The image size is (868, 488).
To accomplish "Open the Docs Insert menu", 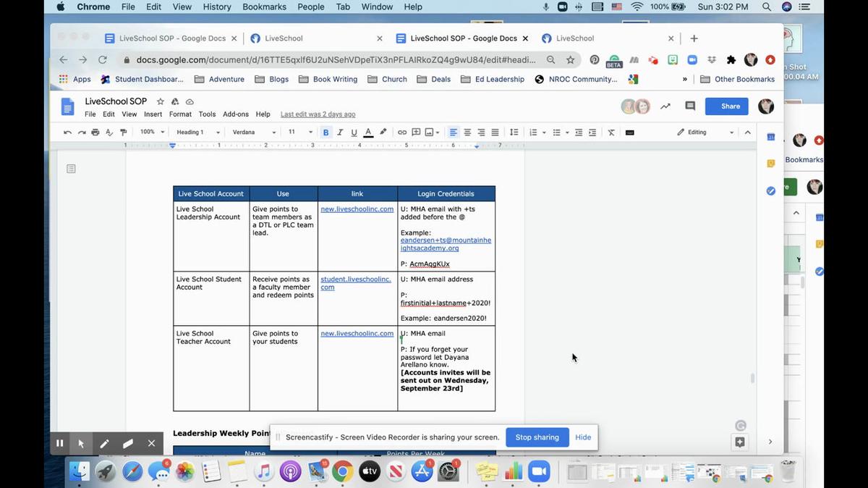I will 153,114.
